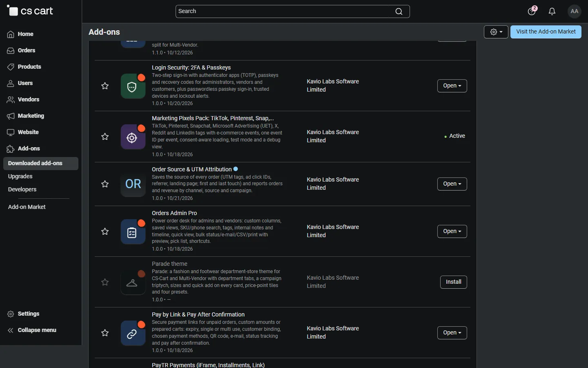The height and width of the screenshot is (368, 588).
Task: Expand the Open dropdown for Orders Admin Pro
Action: coord(452,231)
